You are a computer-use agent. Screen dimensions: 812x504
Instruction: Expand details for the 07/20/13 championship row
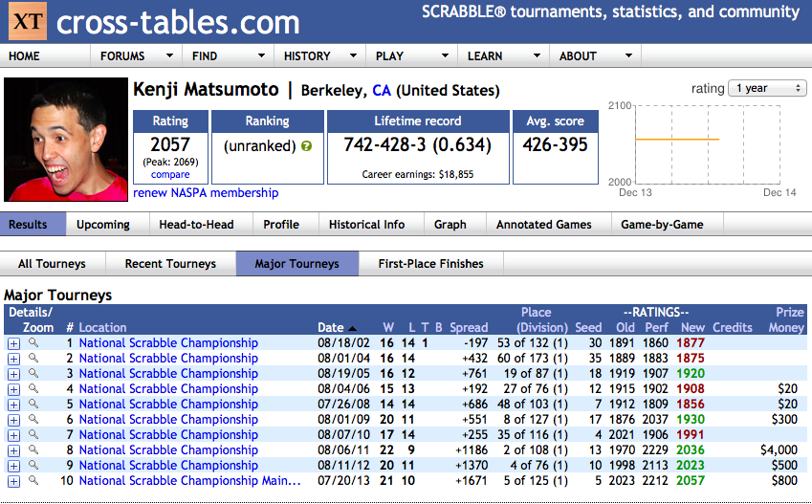[x=14, y=481]
